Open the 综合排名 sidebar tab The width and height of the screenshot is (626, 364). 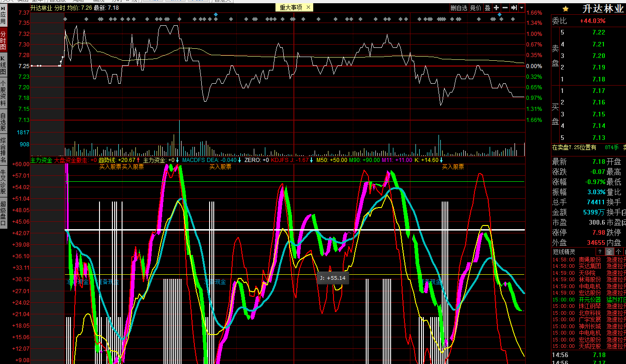click(x=3, y=150)
